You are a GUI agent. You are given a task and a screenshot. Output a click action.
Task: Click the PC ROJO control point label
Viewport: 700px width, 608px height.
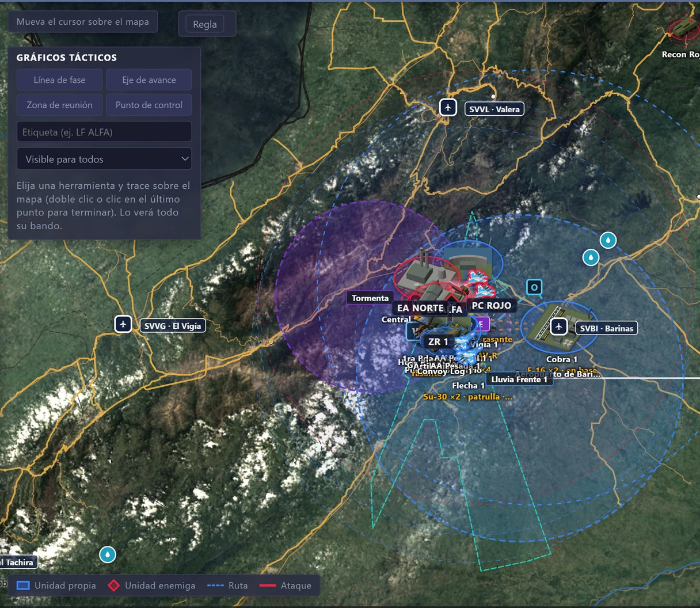tap(492, 305)
